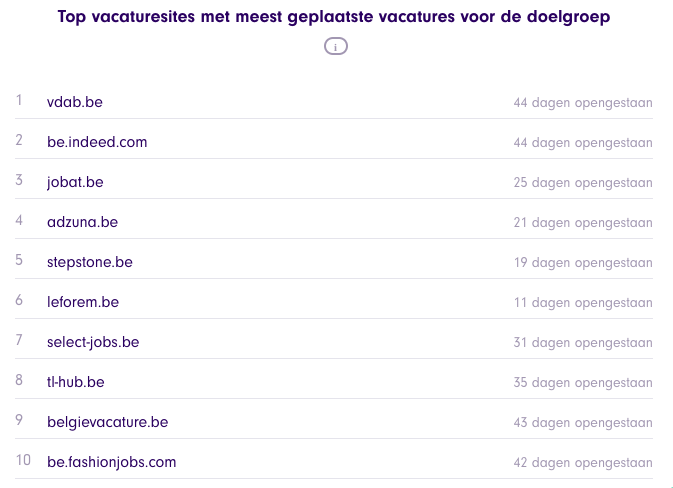
Task: Click rank number 10 in the list
Action: point(23,460)
